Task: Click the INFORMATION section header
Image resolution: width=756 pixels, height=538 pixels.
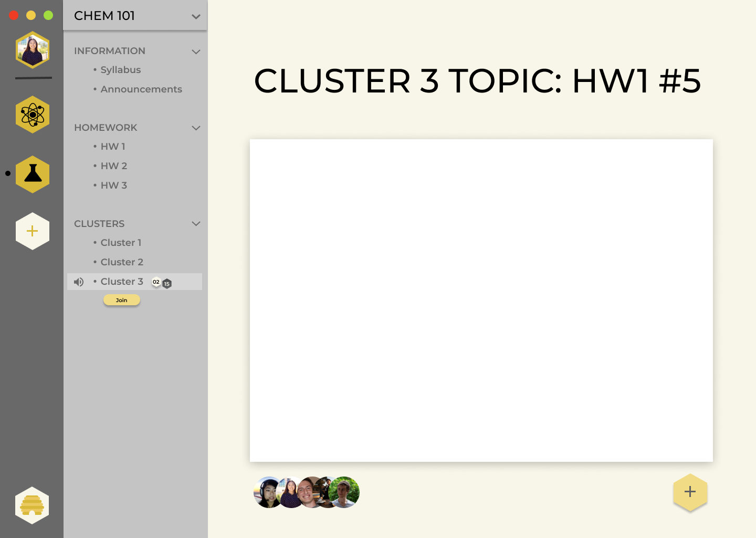Action: 110,51
